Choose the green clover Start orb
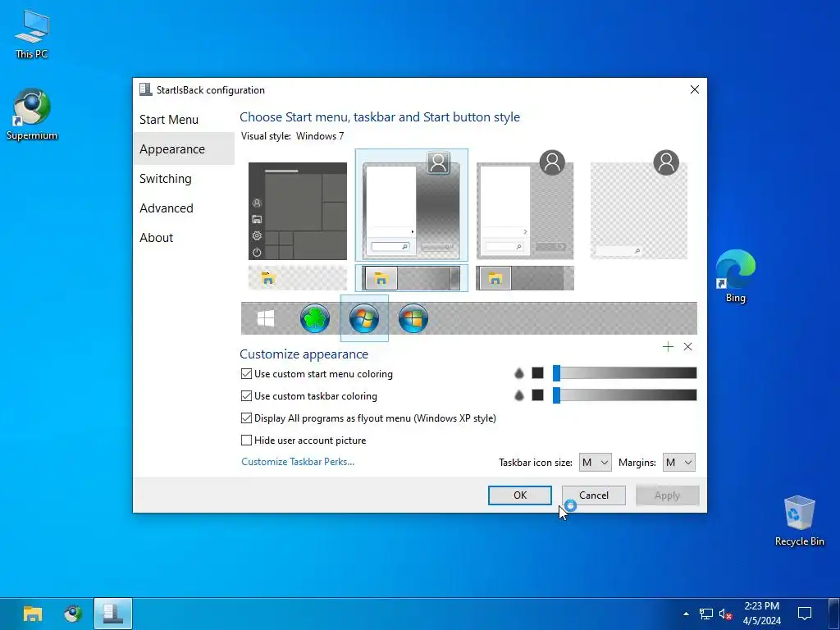The height and width of the screenshot is (630, 840). point(314,318)
